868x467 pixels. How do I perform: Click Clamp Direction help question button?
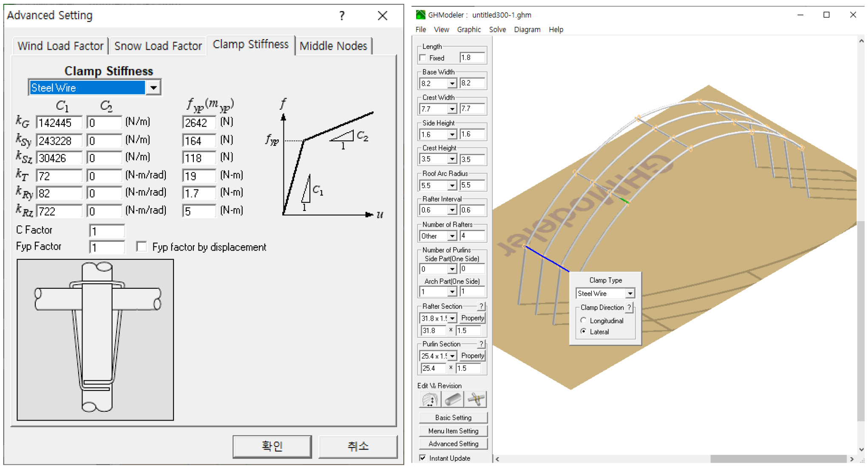[629, 308]
